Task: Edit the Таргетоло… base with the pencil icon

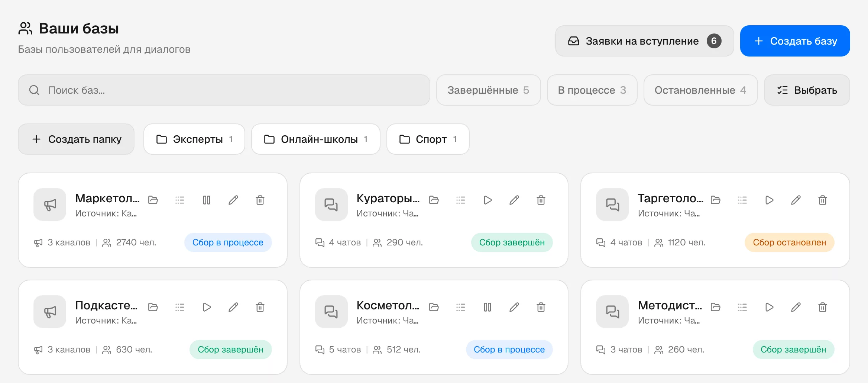Action: click(x=796, y=200)
